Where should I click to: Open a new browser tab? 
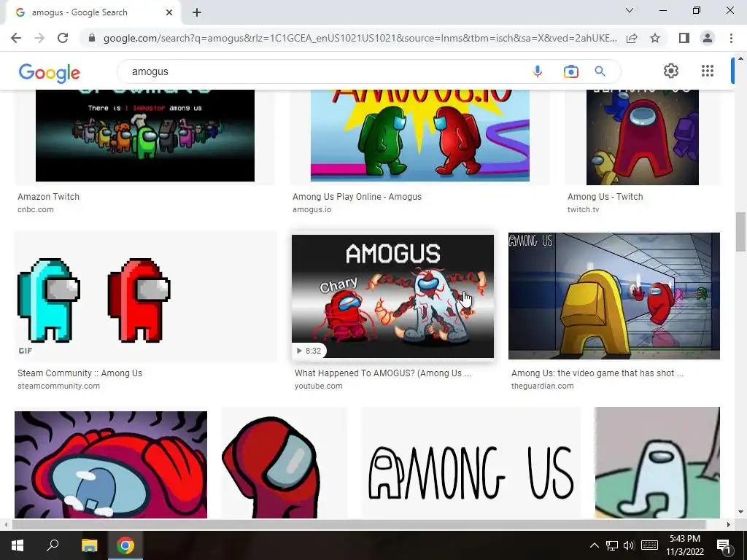coord(197,12)
